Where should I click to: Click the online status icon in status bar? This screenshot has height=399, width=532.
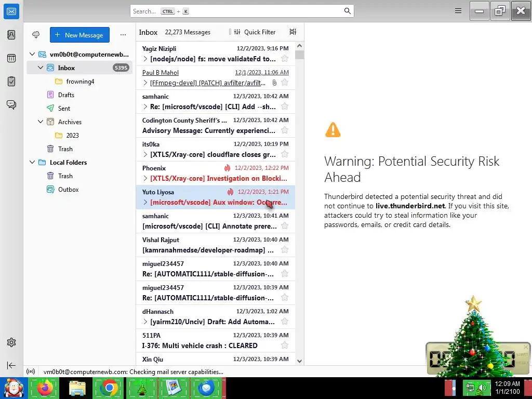click(31, 371)
